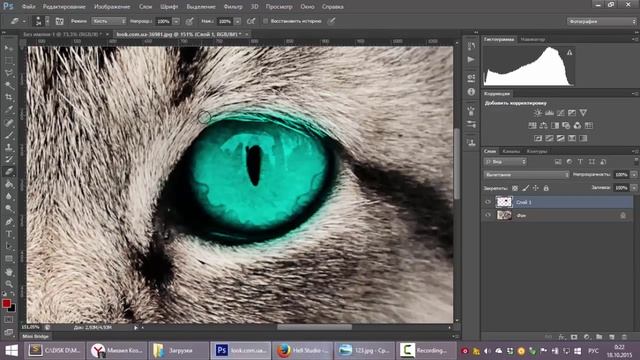Select the Pen tool

(9, 222)
